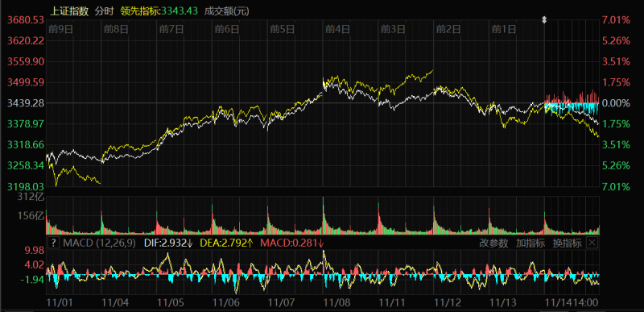Click the 3318.66 price axis value

click(26, 144)
